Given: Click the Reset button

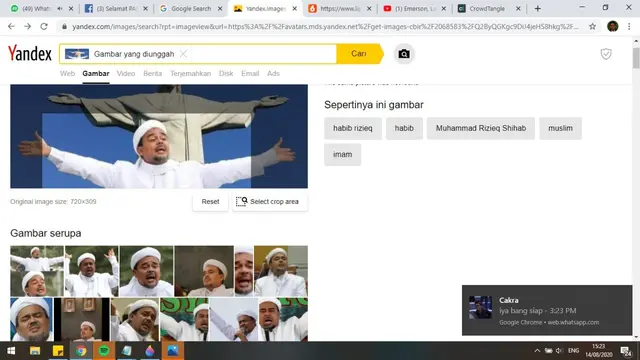Looking at the screenshot, I should [210, 202].
